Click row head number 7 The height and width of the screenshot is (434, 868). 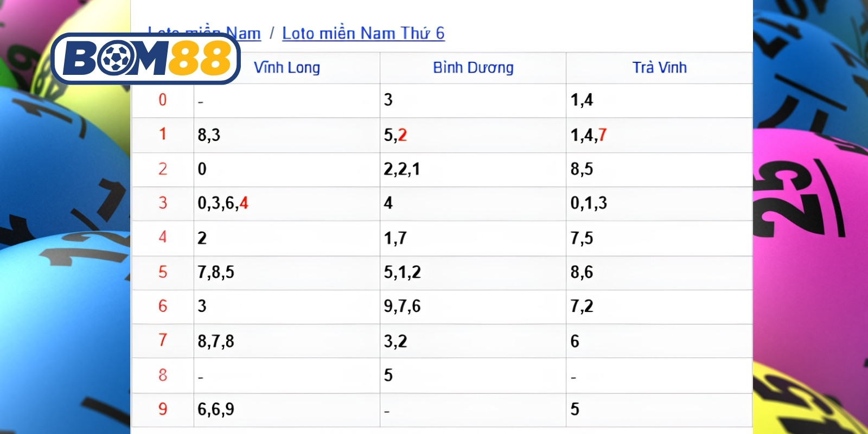163,340
